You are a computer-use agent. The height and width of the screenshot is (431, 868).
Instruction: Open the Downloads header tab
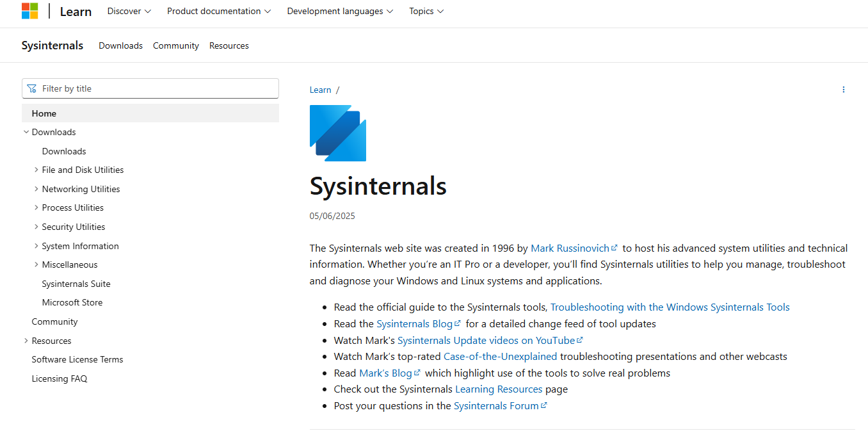pyautogui.click(x=120, y=45)
